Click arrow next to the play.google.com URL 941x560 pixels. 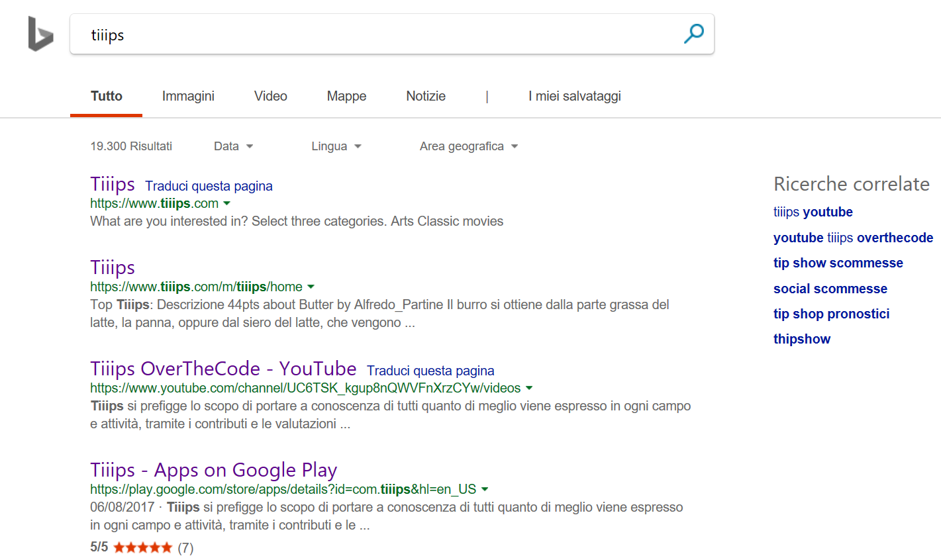pos(485,489)
